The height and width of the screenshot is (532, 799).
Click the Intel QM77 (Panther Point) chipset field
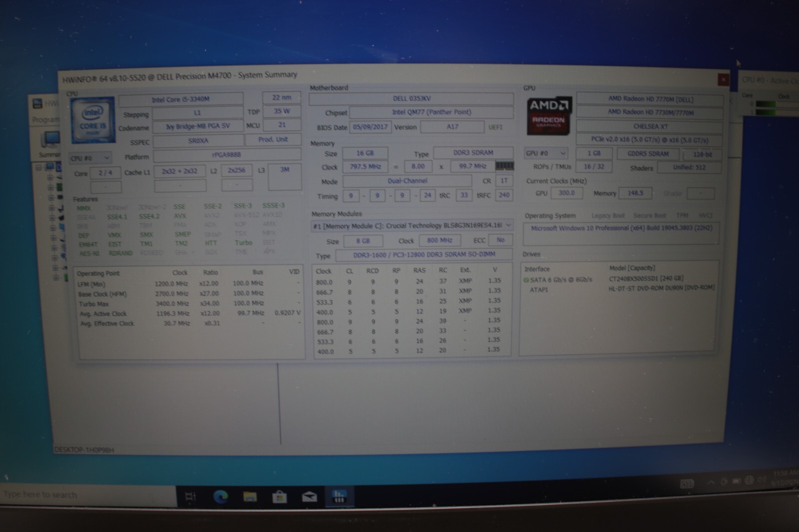pos(431,112)
